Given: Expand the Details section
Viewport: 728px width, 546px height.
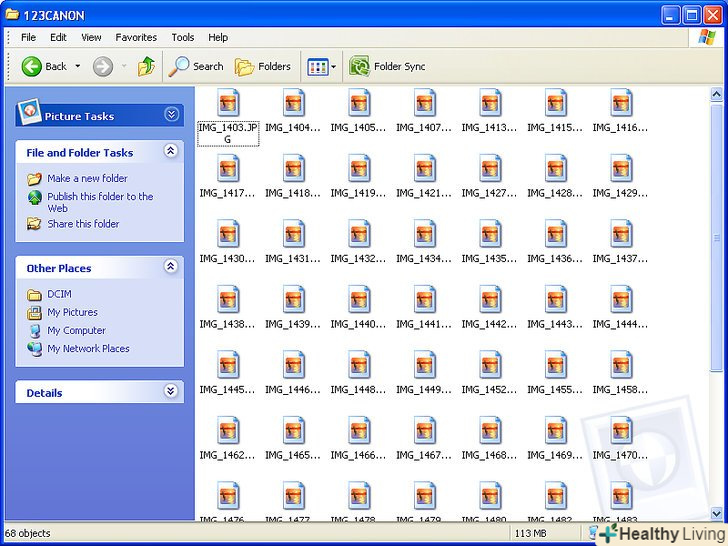Looking at the screenshot, I should pyautogui.click(x=170, y=393).
